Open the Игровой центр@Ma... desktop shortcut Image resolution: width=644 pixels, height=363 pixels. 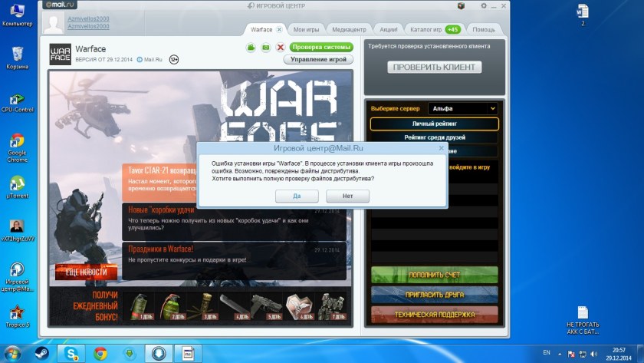pyautogui.click(x=17, y=277)
